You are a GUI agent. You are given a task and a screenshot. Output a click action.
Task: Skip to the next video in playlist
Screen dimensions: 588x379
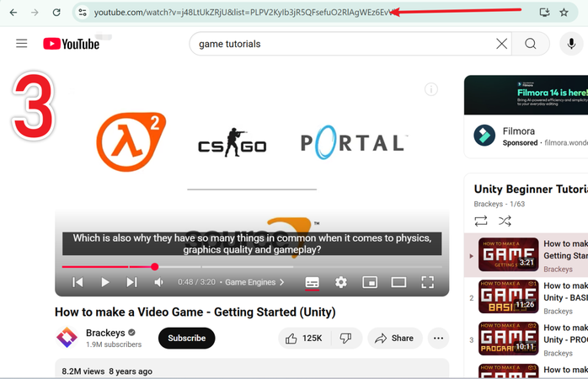coord(131,282)
